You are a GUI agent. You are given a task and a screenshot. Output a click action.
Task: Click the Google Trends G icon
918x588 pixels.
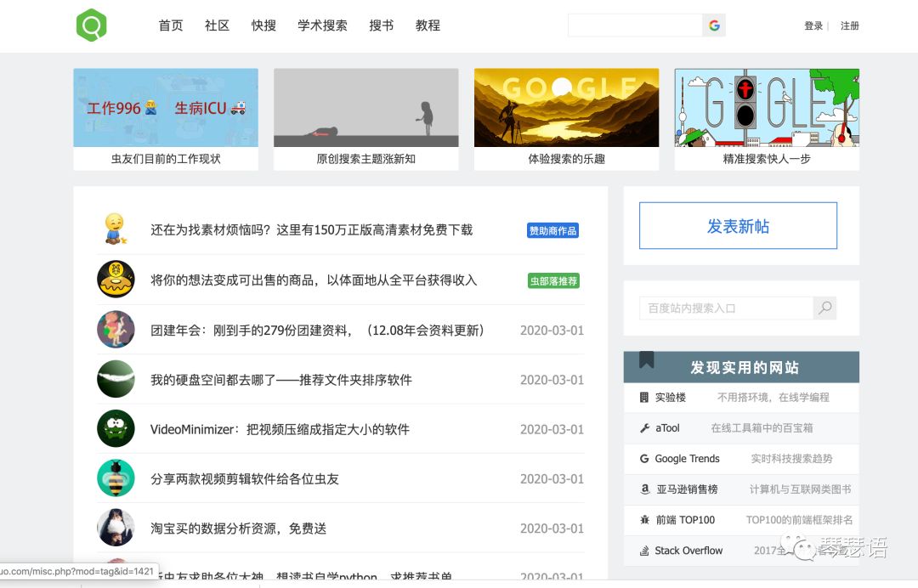point(644,458)
